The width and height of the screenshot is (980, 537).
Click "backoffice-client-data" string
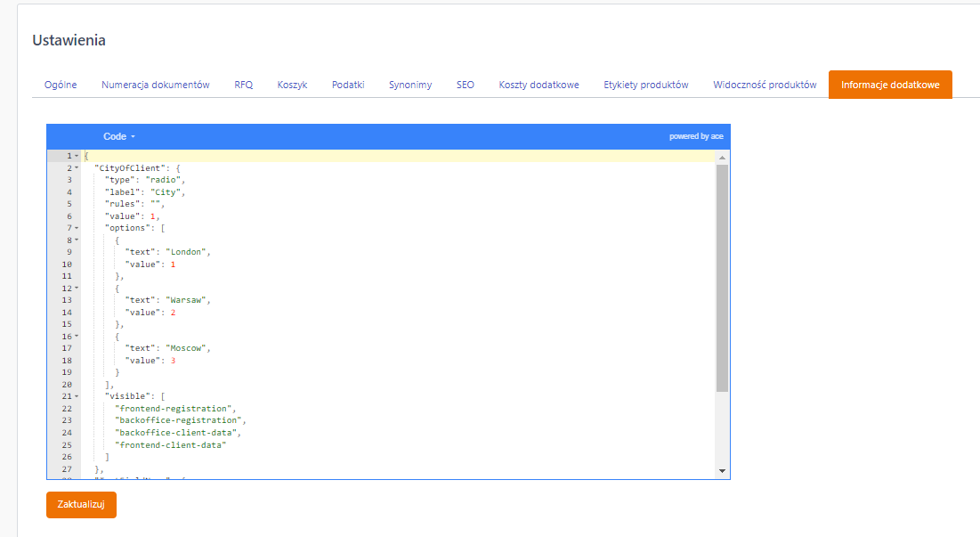pyautogui.click(x=175, y=433)
